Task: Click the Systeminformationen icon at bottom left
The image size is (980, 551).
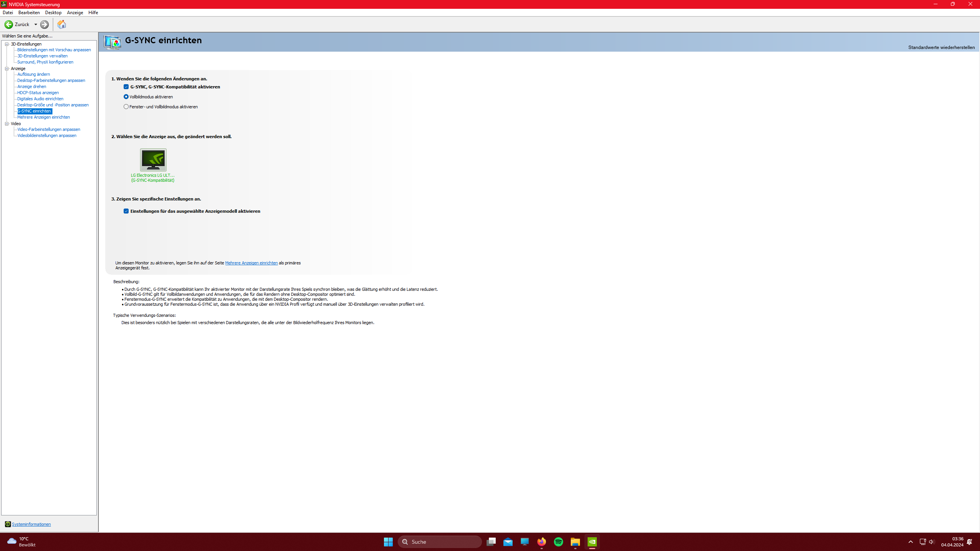Action: 8,524
